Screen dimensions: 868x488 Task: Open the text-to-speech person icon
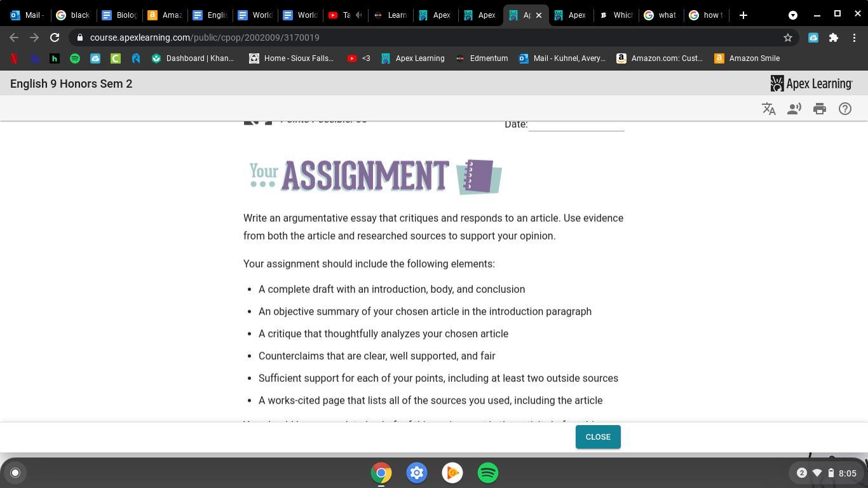coord(794,109)
